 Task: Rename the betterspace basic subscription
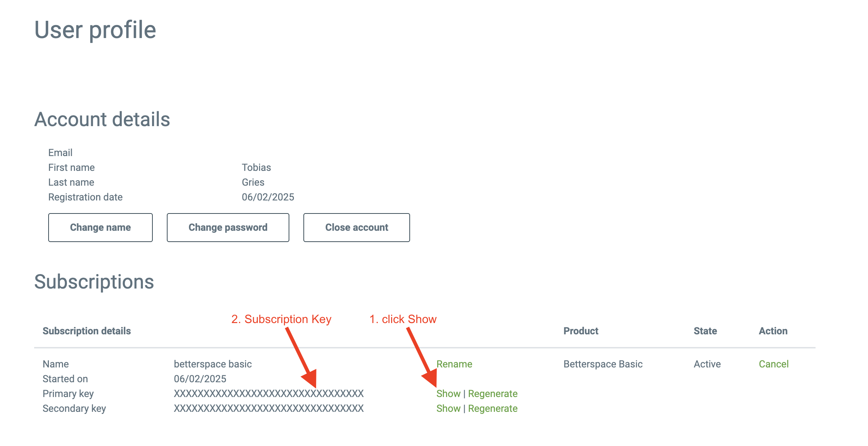click(x=454, y=364)
